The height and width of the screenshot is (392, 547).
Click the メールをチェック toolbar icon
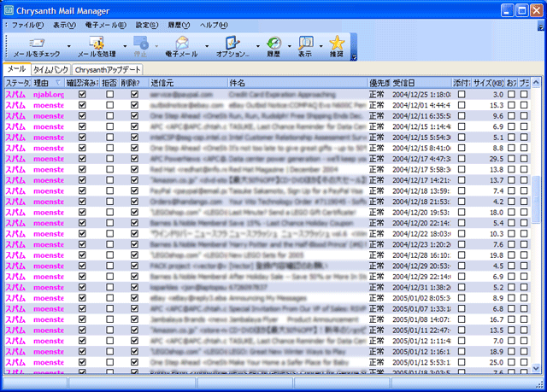(x=37, y=43)
